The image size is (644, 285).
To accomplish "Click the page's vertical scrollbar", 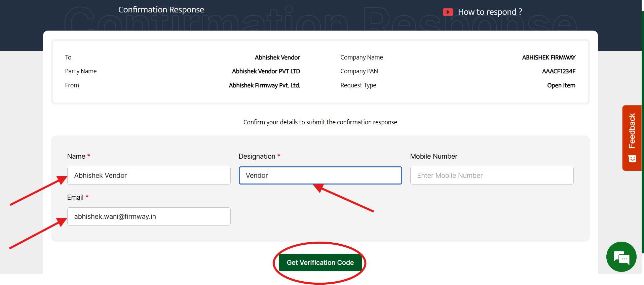I will point(642,134).
